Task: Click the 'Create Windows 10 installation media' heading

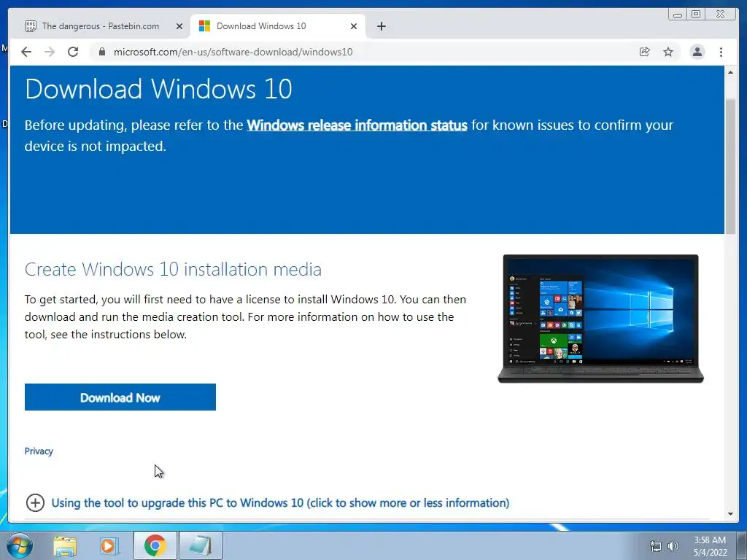Action: pyautogui.click(x=173, y=270)
